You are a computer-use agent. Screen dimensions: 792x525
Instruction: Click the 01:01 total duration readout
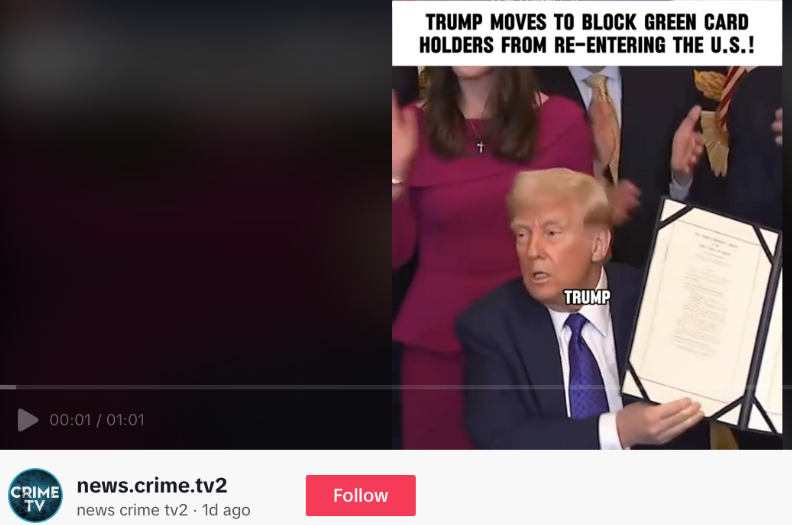click(x=125, y=420)
